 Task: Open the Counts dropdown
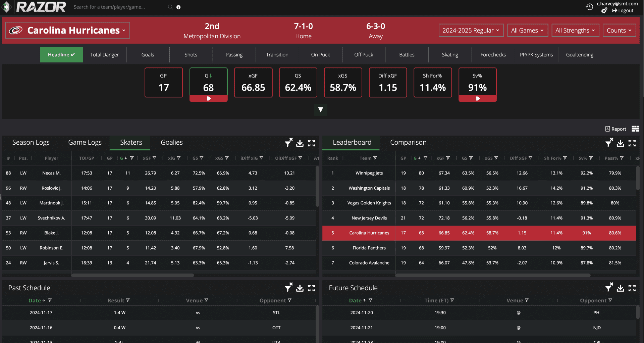click(x=619, y=31)
